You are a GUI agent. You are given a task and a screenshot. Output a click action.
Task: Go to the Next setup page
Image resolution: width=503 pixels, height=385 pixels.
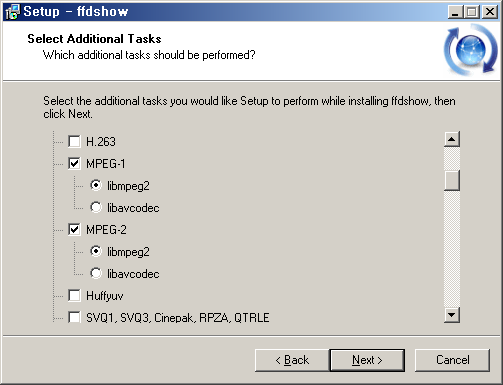367,360
